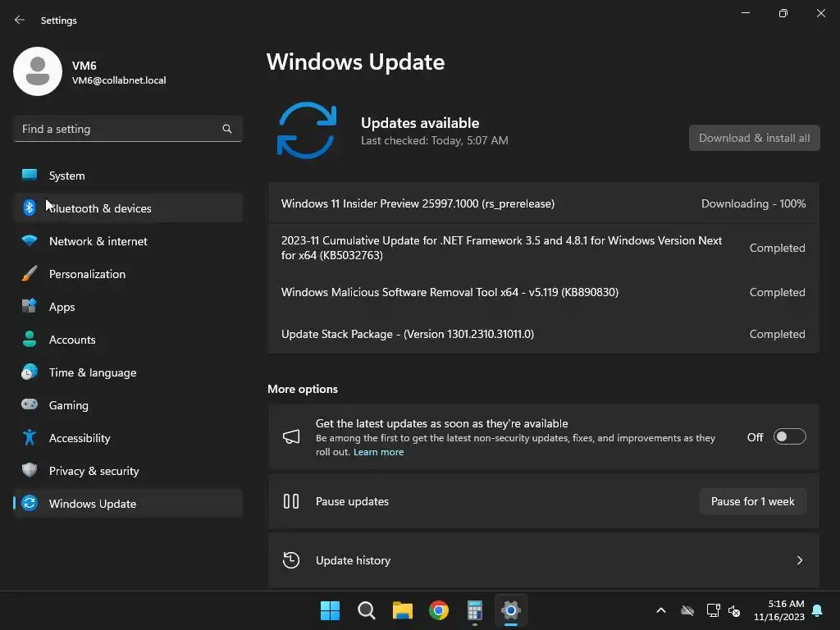Image resolution: width=840 pixels, height=630 pixels.
Task: Click the Time & language clock icon
Action: 30,372
